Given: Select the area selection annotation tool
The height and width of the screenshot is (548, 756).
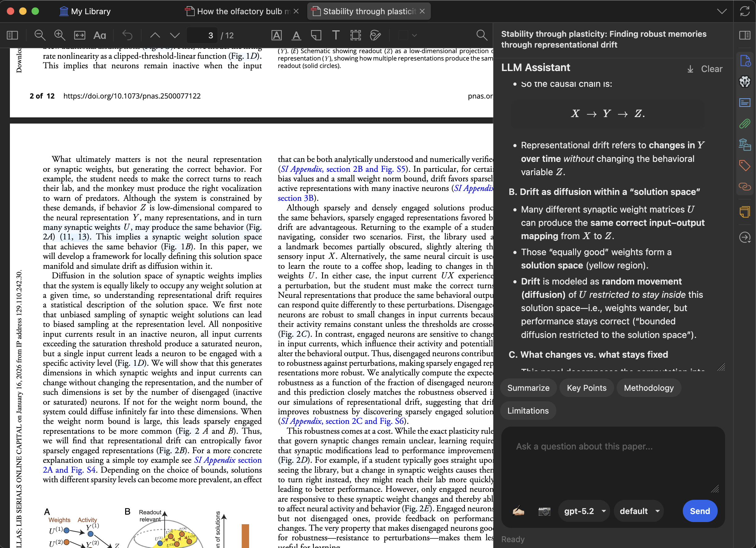Looking at the screenshot, I should pos(356,35).
